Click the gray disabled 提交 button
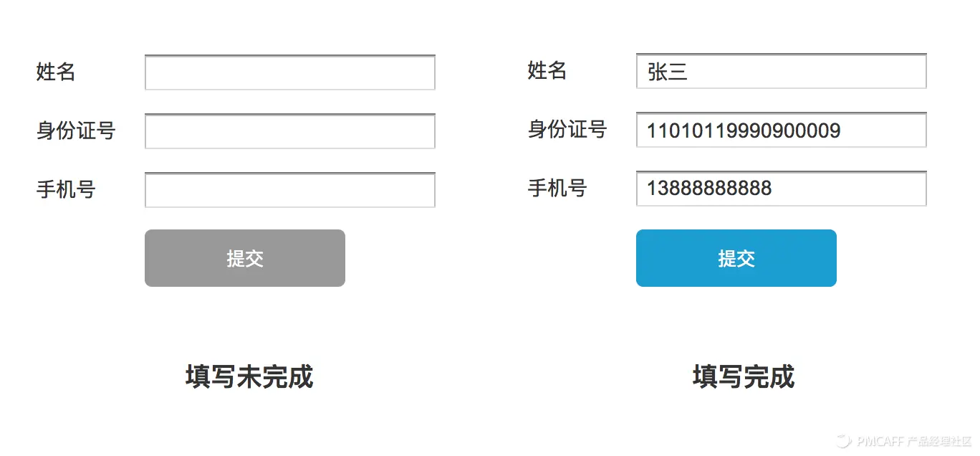Image resolution: width=980 pixels, height=456 pixels. (244, 258)
